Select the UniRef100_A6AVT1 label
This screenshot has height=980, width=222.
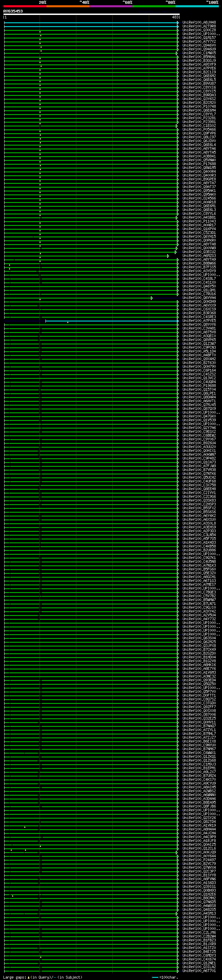[x=199, y=401]
